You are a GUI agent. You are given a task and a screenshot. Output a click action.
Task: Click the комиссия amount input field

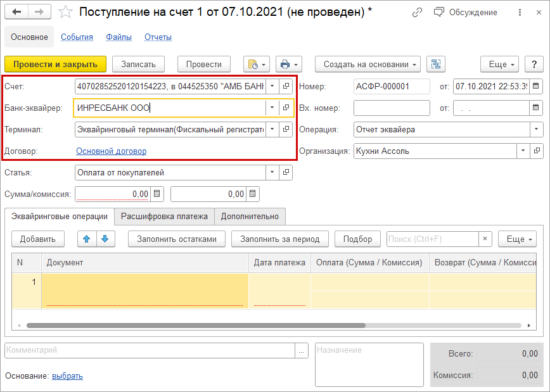tap(208, 194)
